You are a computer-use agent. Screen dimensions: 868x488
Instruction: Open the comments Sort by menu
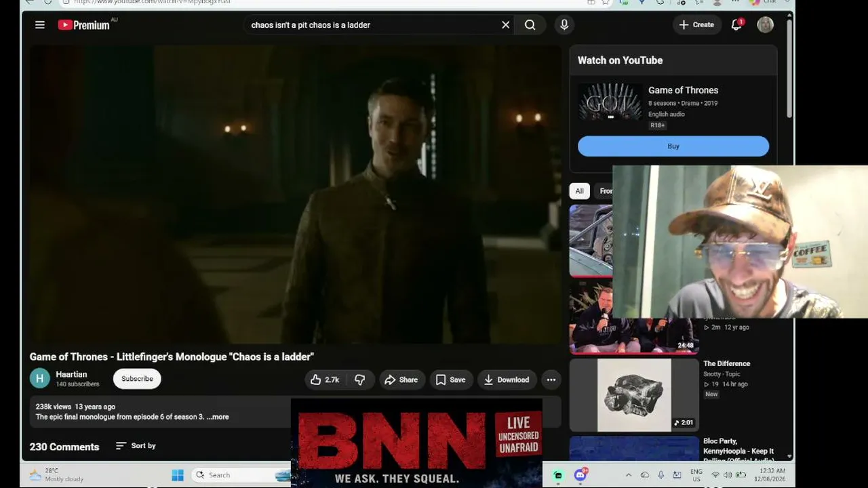point(136,445)
